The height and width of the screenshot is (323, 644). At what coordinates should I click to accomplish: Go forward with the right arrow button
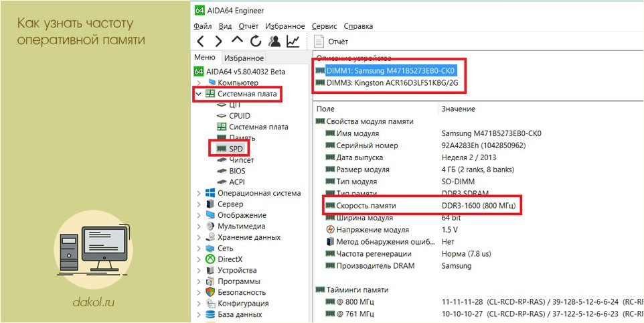click(x=218, y=41)
